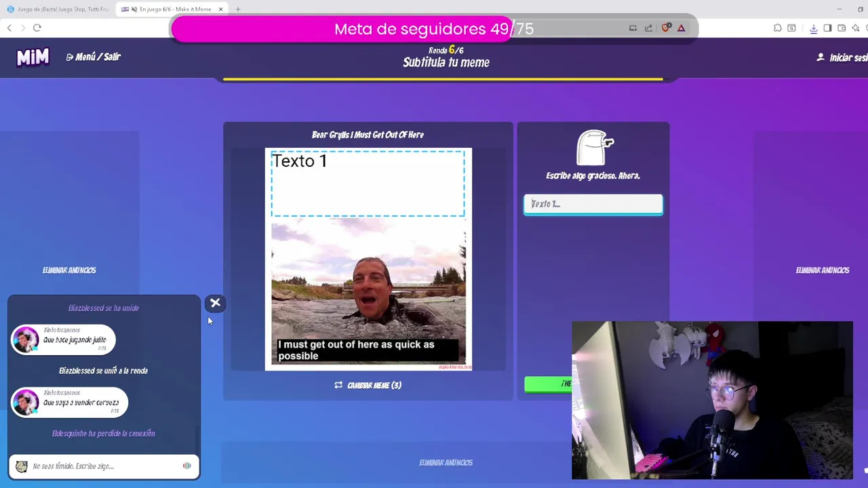868x488 pixels.
Task: Click 'Eliazblessed se ha unido' notice
Action: click(103, 308)
